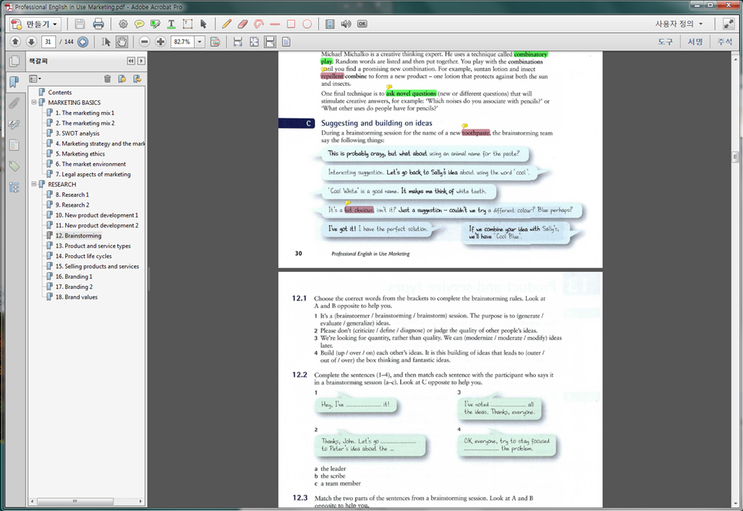
Task: Open preferences via the gear icon
Action: pos(123,24)
